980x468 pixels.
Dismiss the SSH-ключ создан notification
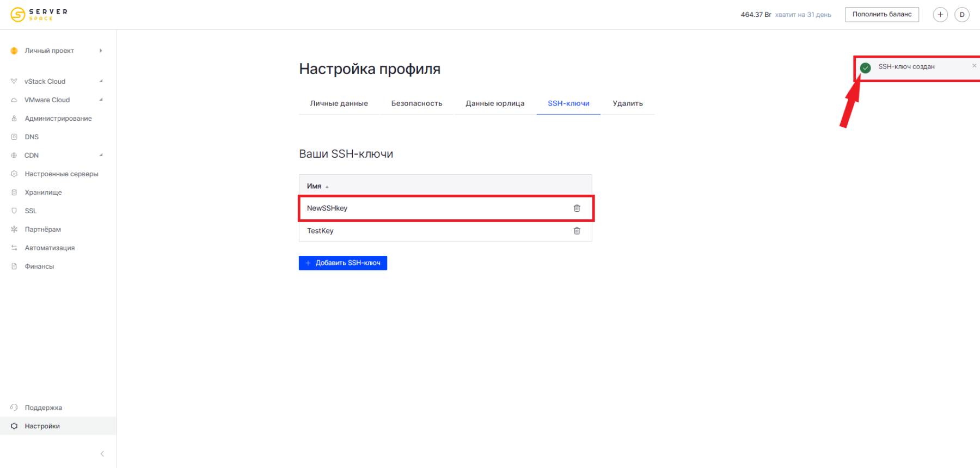coord(974,66)
